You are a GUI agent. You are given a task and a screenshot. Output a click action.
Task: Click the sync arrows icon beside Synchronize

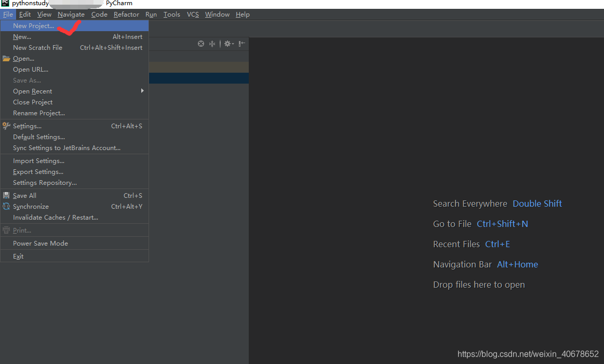pos(6,207)
